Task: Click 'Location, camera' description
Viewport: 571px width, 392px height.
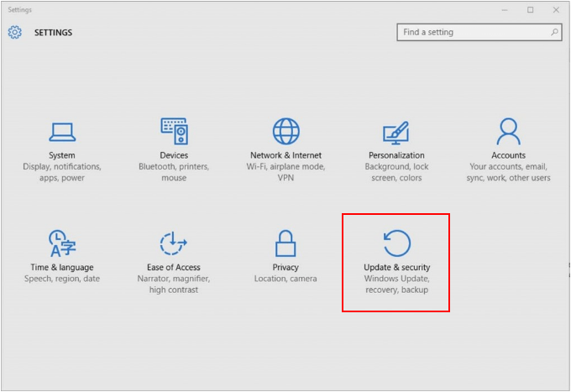Action: click(x=285, y=279)
